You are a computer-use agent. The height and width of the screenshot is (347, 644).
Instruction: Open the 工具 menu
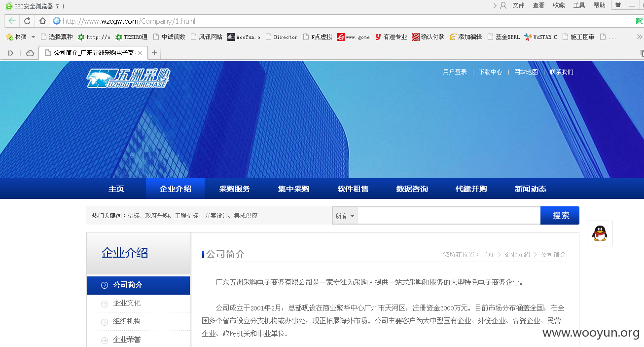(579, 5)
